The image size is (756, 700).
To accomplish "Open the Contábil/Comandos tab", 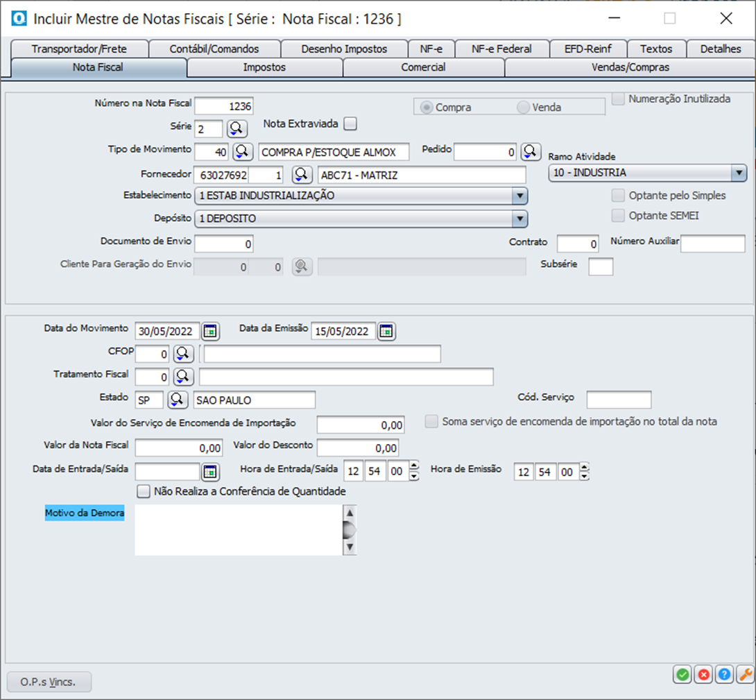I will coord(214,49).
